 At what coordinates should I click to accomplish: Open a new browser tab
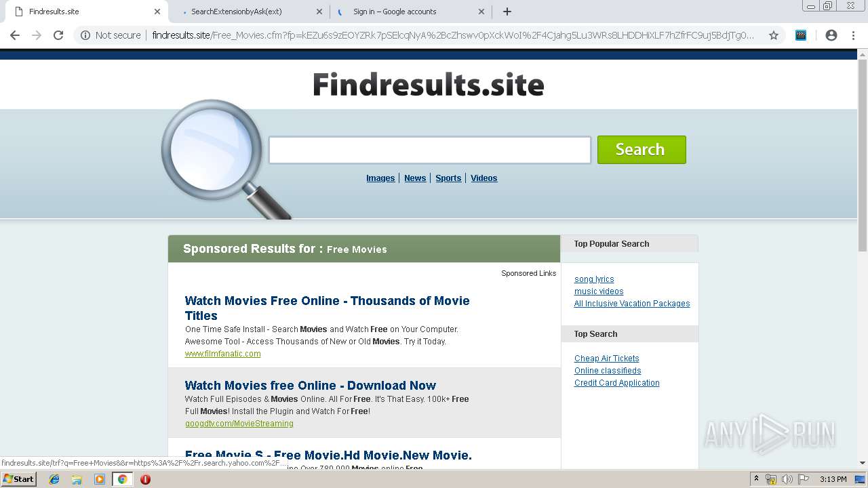click(x=507, y=12)
